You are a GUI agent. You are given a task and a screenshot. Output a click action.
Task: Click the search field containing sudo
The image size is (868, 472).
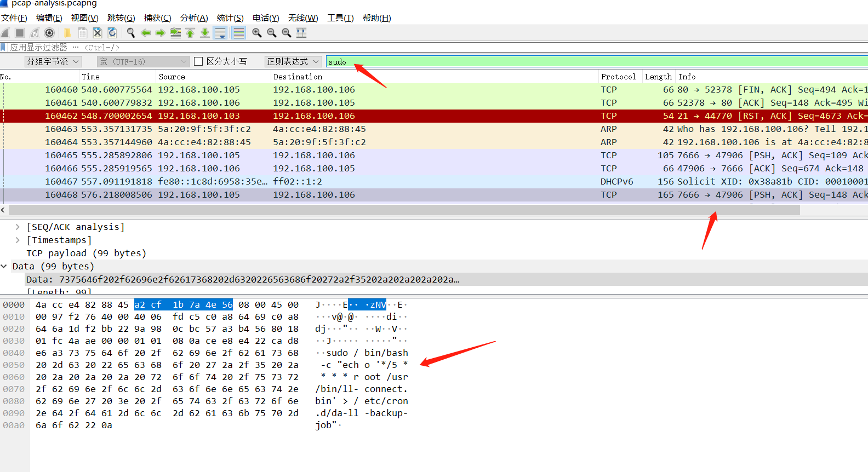[597, 62]
